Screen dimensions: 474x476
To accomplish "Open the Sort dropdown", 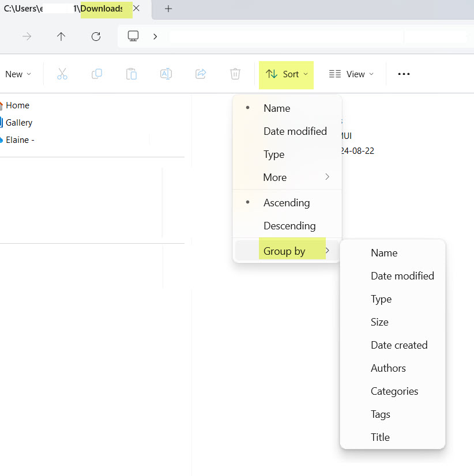I will [286, 74].
